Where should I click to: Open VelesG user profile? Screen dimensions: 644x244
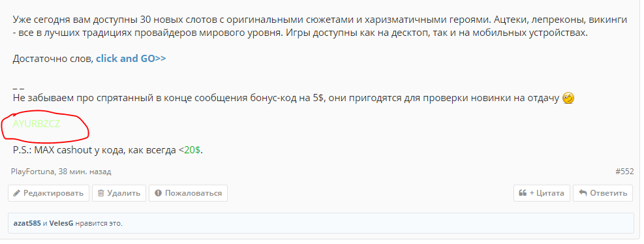point(61,224)
